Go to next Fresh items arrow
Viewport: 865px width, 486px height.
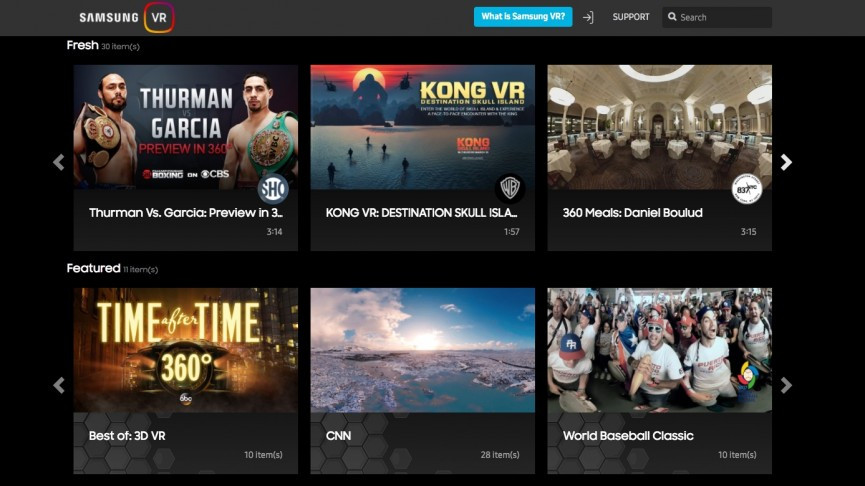tap(786, 162)
